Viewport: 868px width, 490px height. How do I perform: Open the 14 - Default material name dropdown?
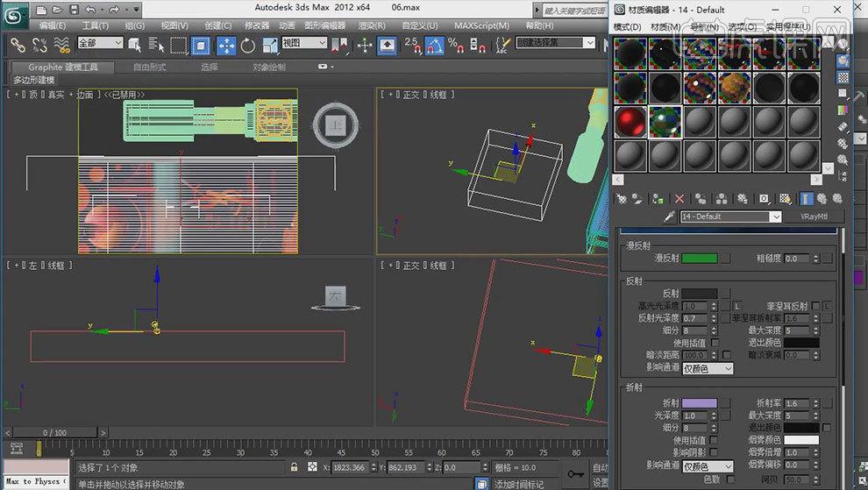coord(775,217)
